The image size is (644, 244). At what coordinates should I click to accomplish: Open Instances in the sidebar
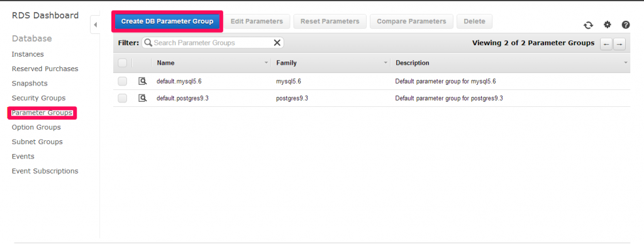coord(28,54)
